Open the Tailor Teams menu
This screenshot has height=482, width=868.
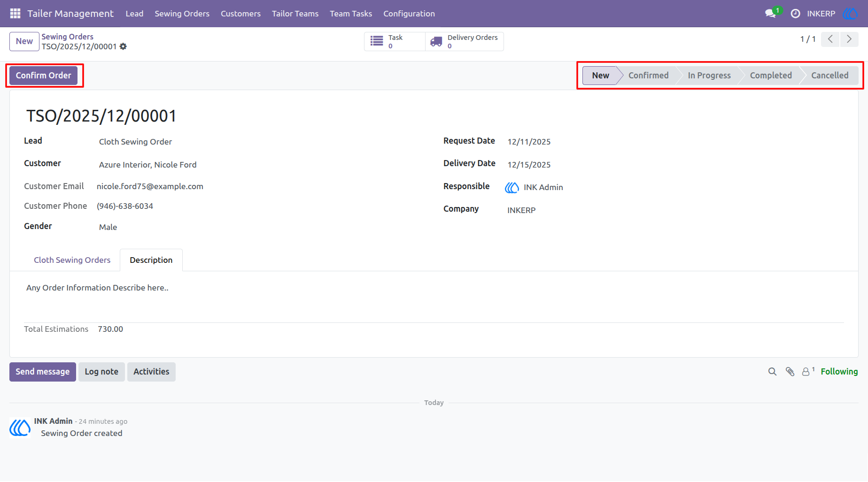[x=295, y=14]
